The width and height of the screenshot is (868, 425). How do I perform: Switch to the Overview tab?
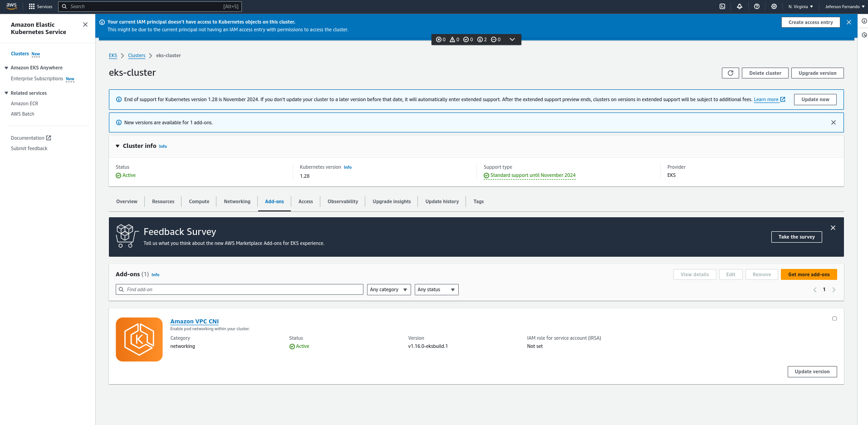(127, 201)
